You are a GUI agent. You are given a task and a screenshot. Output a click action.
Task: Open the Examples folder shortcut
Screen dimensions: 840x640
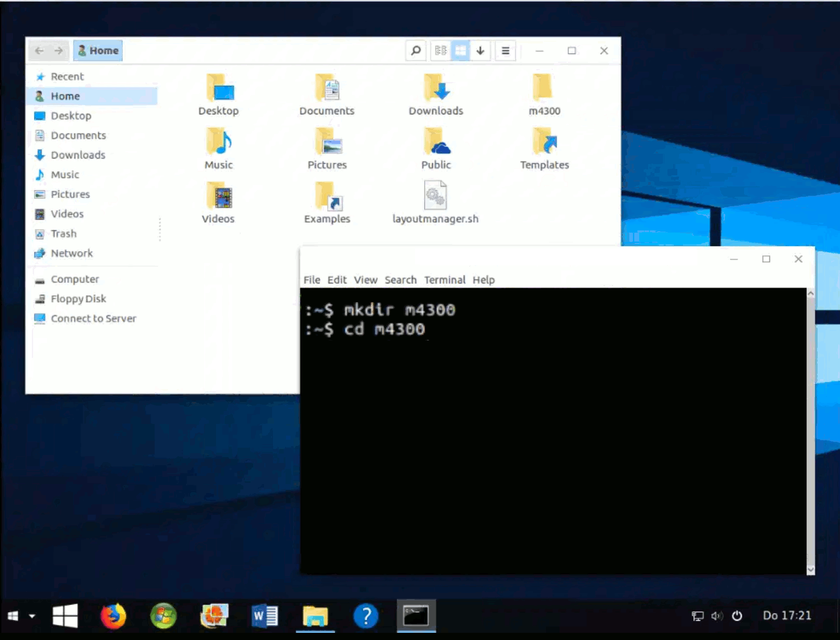(327, 202)
